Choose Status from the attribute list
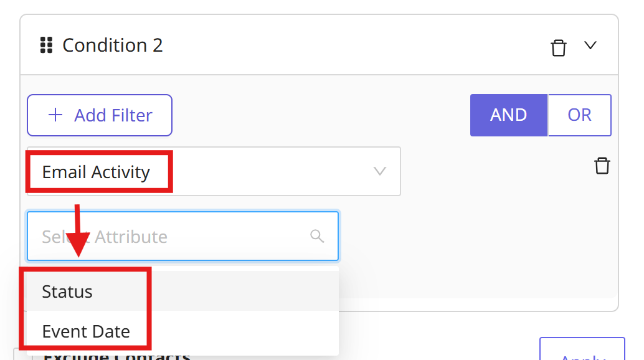The width and height of the screenshot is (644, 360). (67, 291)
